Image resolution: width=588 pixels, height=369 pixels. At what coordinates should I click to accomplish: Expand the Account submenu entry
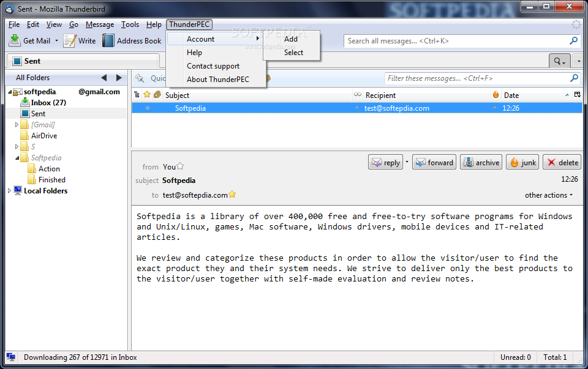216,39
